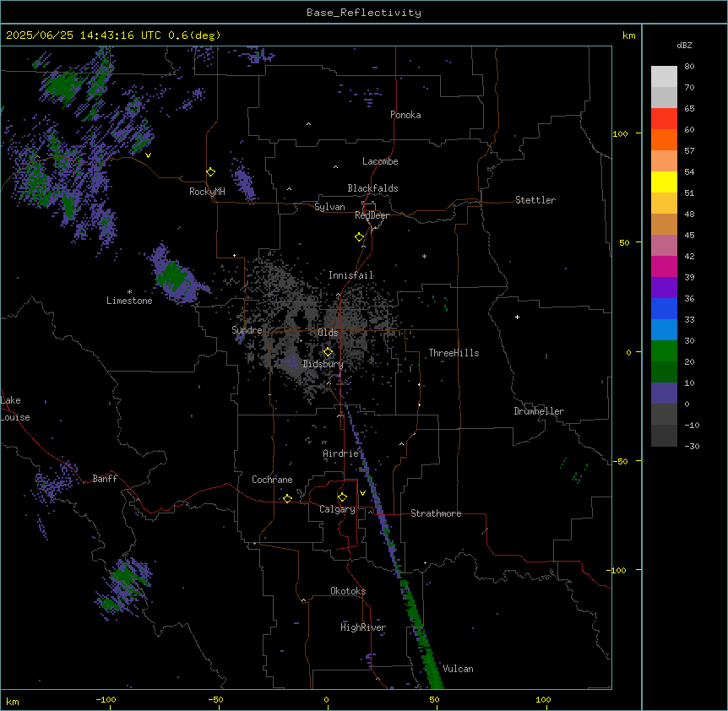
Task: Click the blue 36 dBZ legend swatch
Action: (664, 308)
